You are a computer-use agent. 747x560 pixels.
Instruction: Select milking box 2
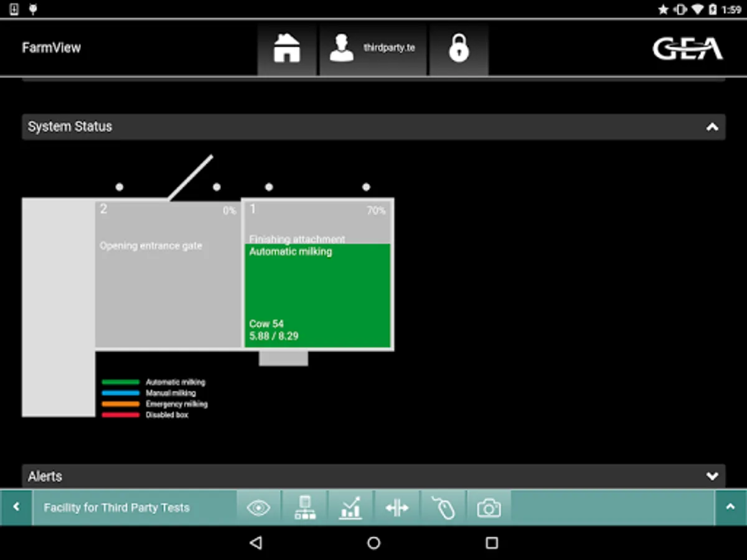[168, 274]
